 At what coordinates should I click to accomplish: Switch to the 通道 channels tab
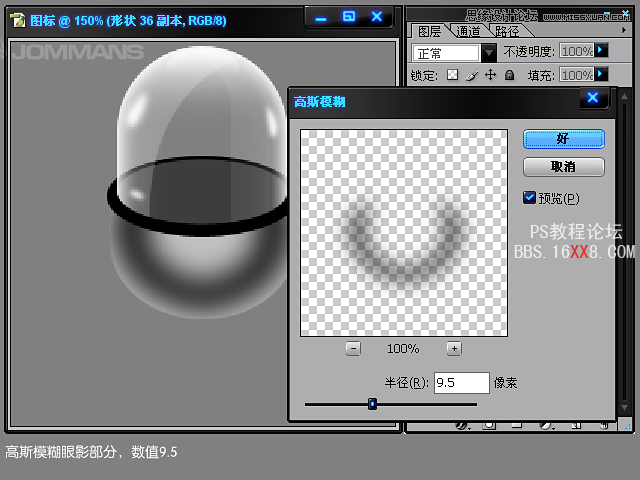coord(467,31)
